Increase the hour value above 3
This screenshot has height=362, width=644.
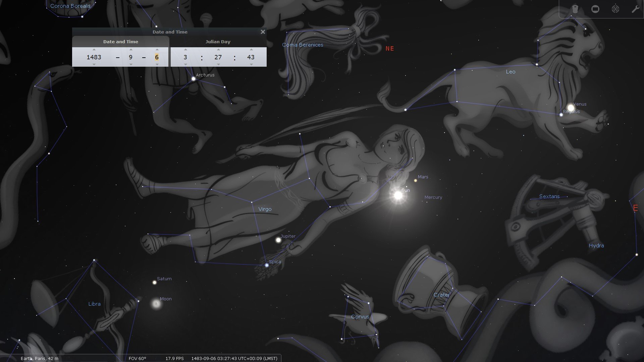(185, 50)
